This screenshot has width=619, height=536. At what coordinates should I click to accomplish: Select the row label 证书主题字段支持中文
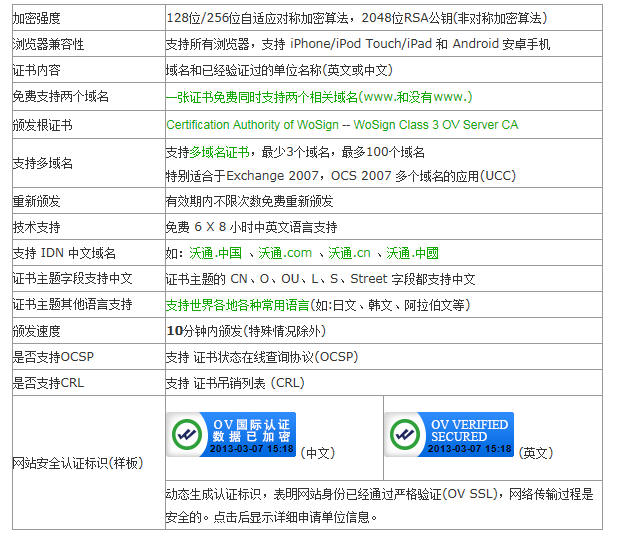72,279
